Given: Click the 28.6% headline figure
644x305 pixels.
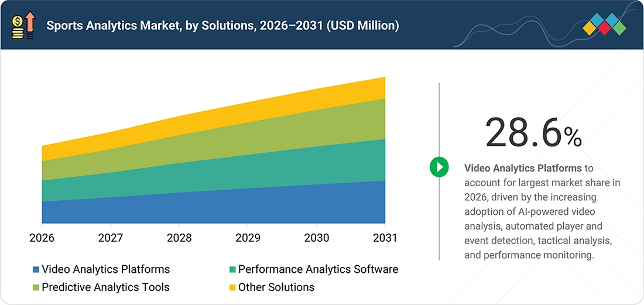Looking at the screenshot, I should click(533, 132).
